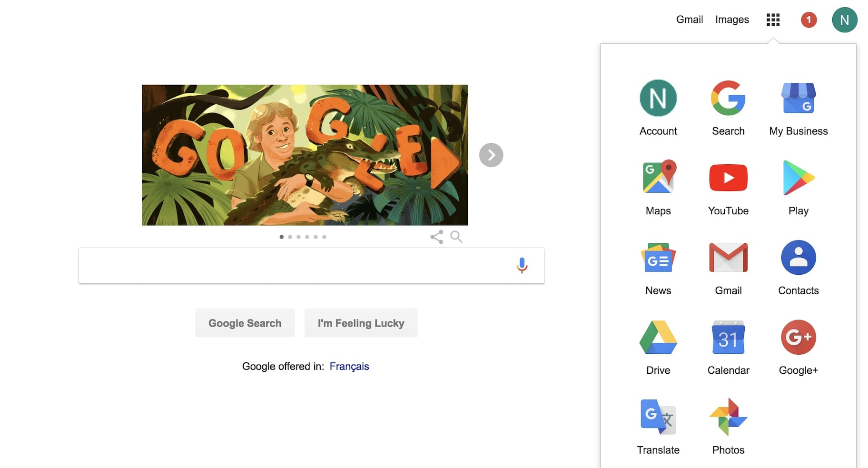The image size is (868, 468).
Task: Switch language to Français
Action: click(349, 366)
